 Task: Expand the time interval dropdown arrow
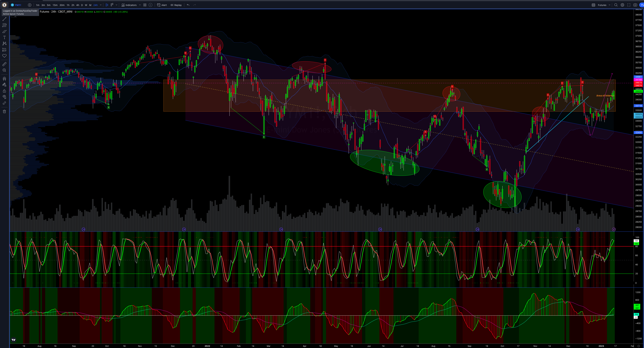(101, 5)
